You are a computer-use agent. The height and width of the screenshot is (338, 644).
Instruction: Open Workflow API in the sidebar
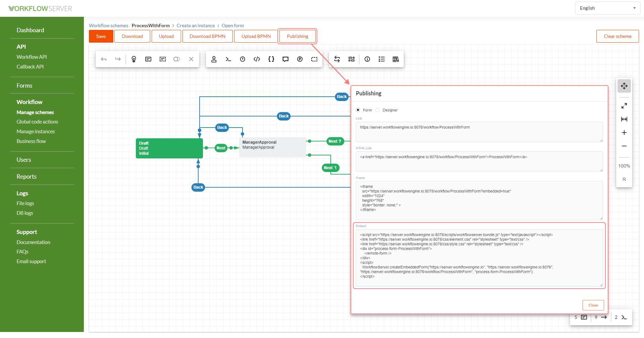click(x=32, y=57)
